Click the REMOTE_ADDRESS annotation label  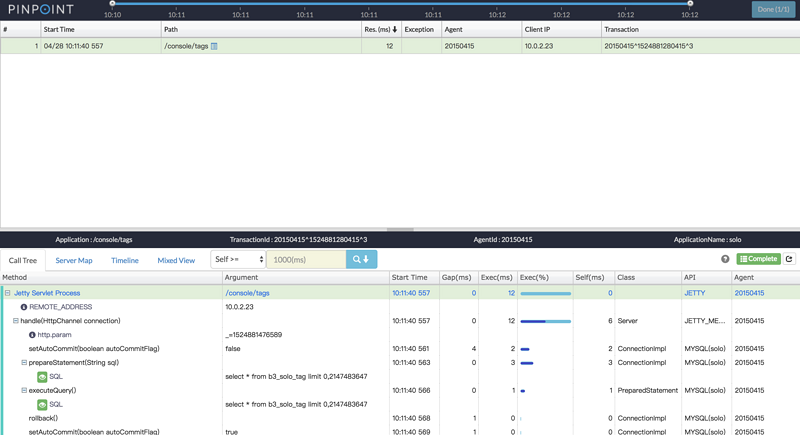click(x=61, y=307)
